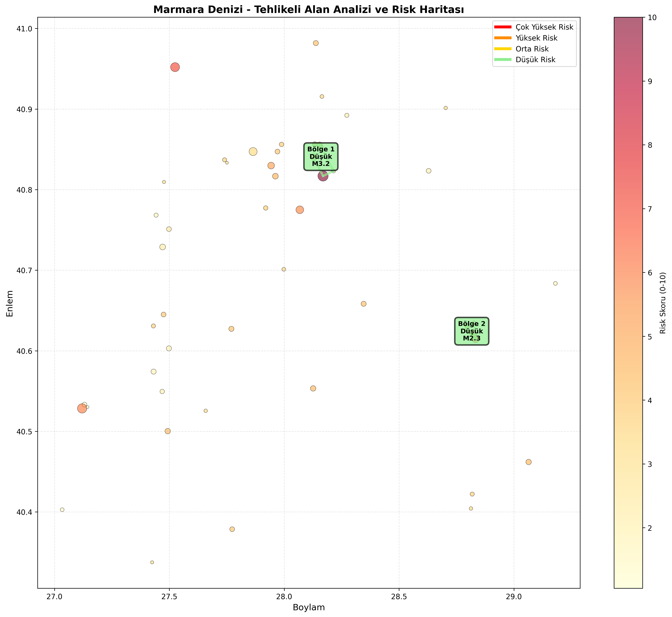Select the 'Çok Yüksek Risk' legend label
672x617 pixels.
click(544, 27)
